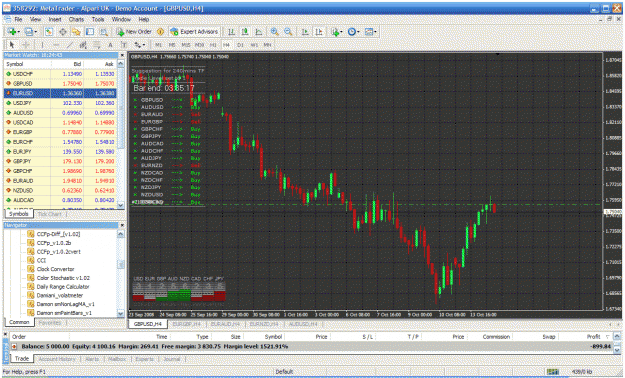Select the crosshair tool
This screenshot has width=625, height=378.
26,45
